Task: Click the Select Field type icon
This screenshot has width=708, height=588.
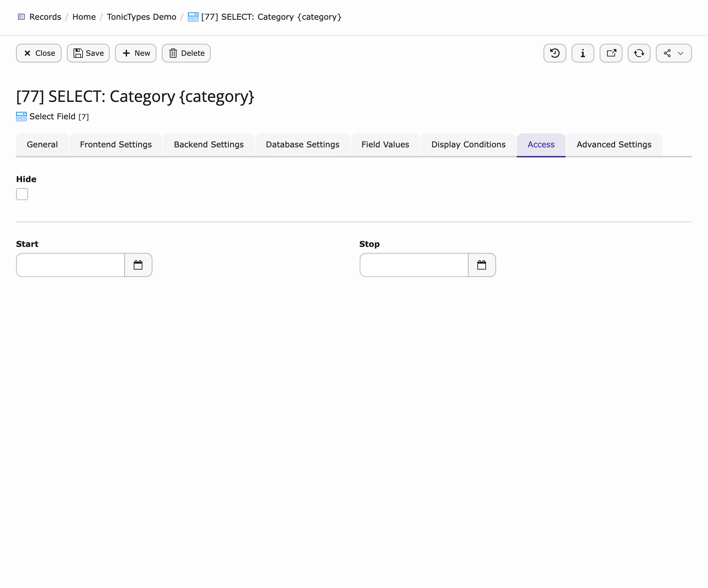Action: [x=21, y=117]
